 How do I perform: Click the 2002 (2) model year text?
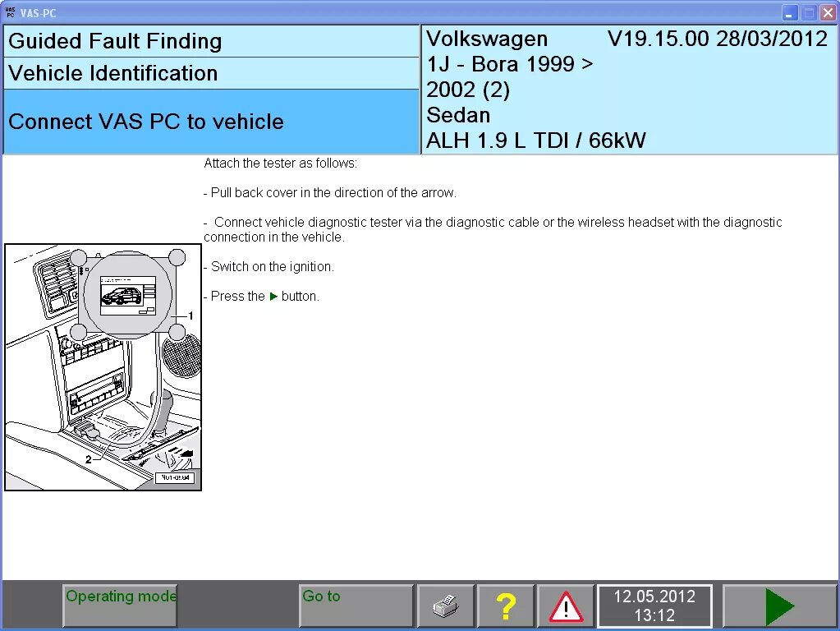tap(468, 90)
